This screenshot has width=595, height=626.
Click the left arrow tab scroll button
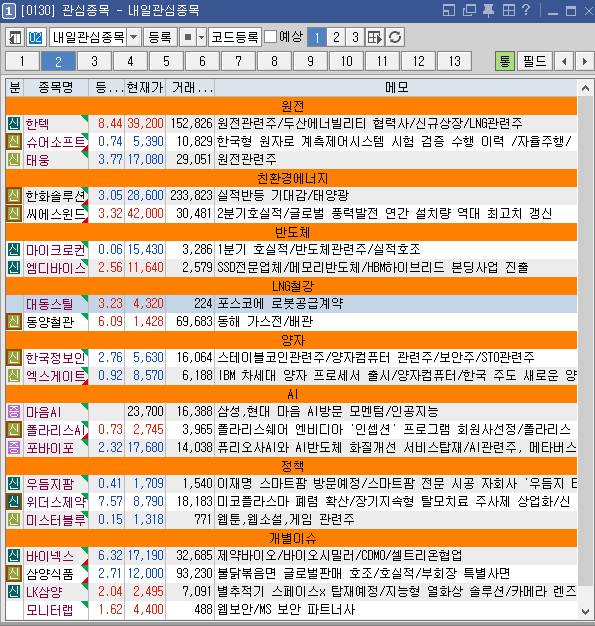pyautogui.click(x=564, y=61)
